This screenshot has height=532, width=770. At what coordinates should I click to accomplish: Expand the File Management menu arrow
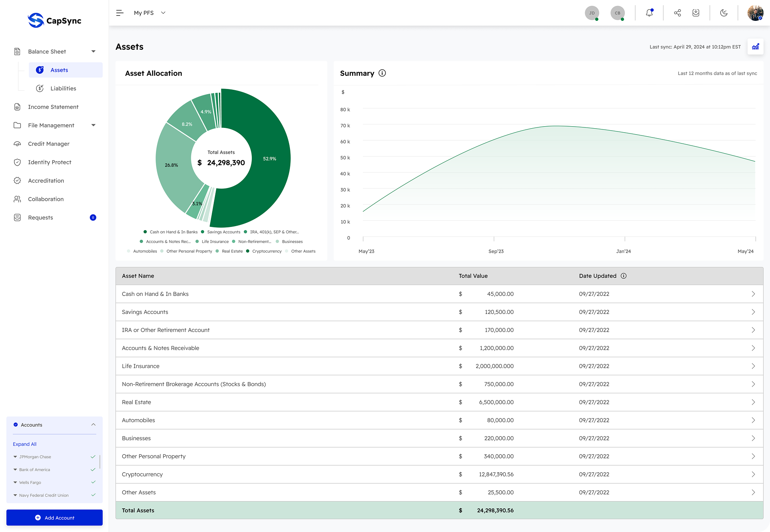[x=93, y=125]
